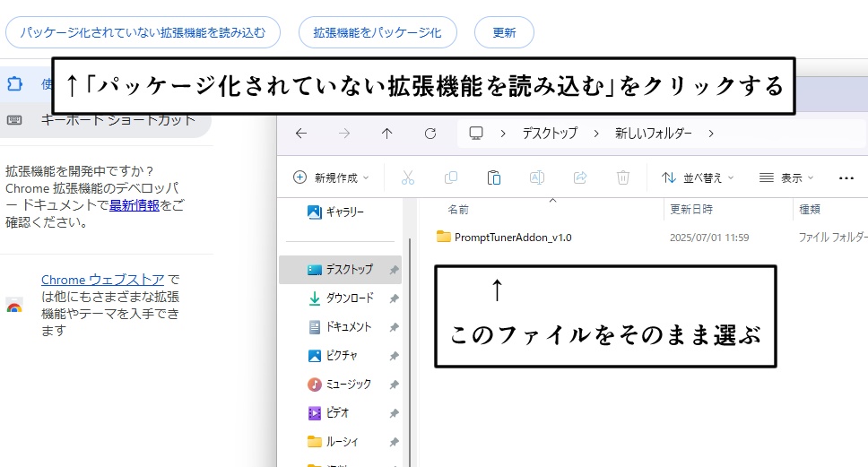Unpin ダウンロード using its pin icon
The height and width of the screenshot is (467, 868).
[x=394, y=298]
